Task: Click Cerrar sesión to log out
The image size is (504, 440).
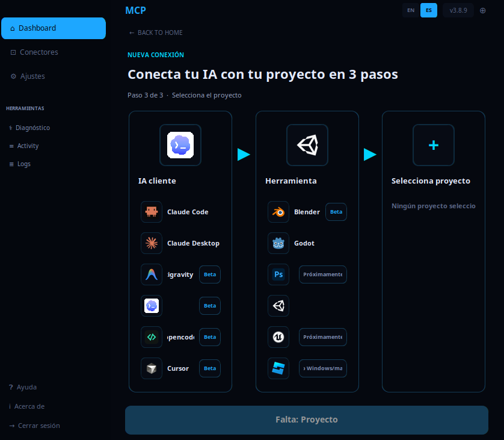Action: pyautogui.click(x=34, y=426)
